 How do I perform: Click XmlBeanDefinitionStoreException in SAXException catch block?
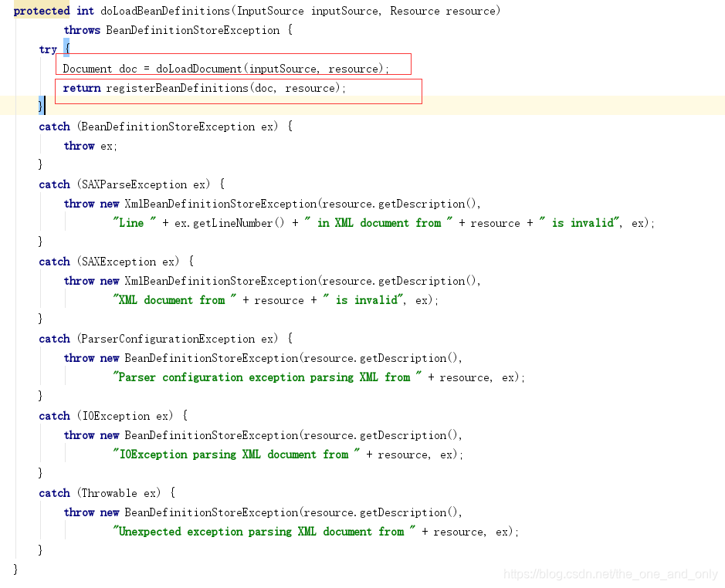(221, 281)
